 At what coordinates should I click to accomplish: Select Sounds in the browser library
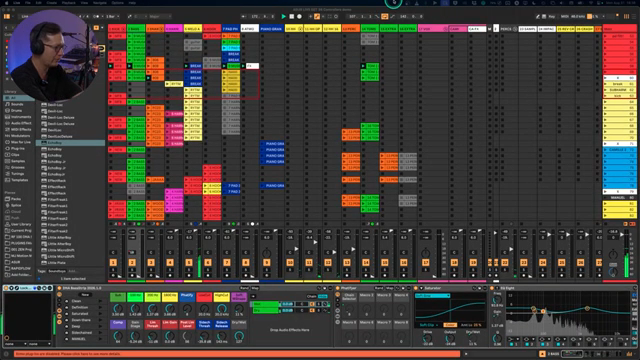point(17,104)
